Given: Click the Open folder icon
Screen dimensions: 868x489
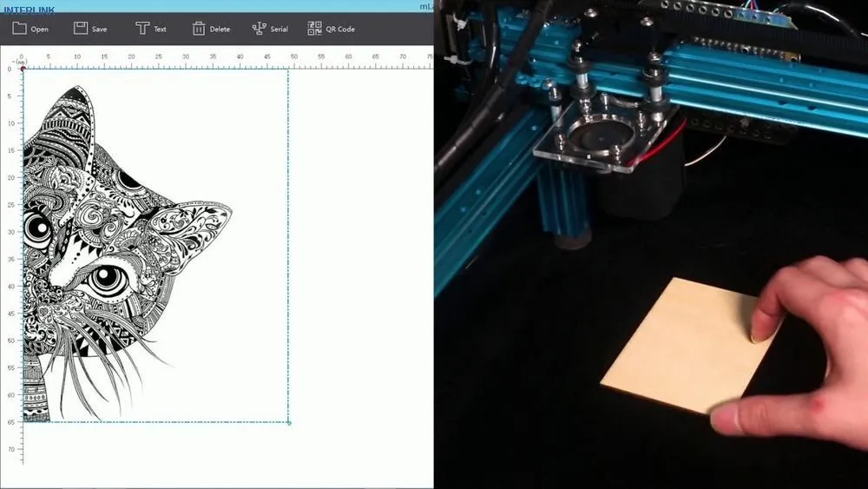Looking at the screenshot, I should pyautogui.click(x=19, y=29).
